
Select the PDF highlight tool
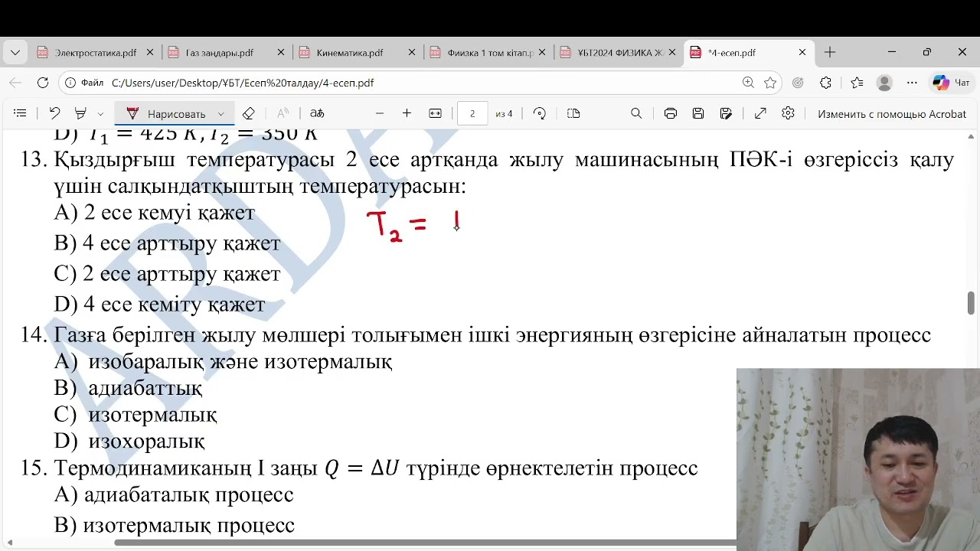80,113
